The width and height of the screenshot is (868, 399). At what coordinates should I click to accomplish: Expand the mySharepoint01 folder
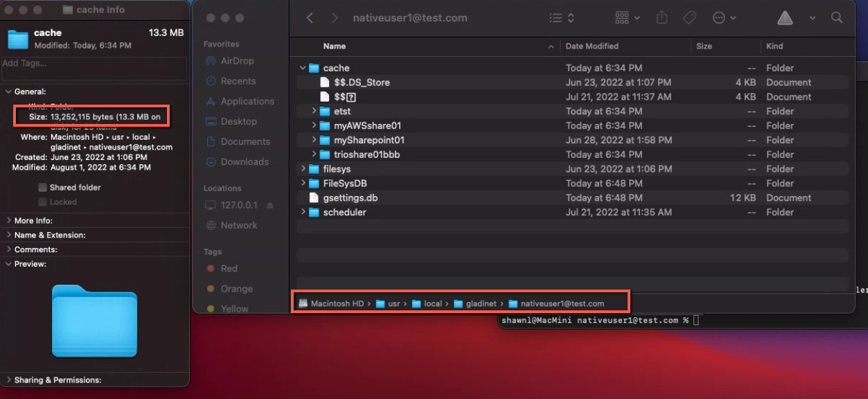[314, 140]
